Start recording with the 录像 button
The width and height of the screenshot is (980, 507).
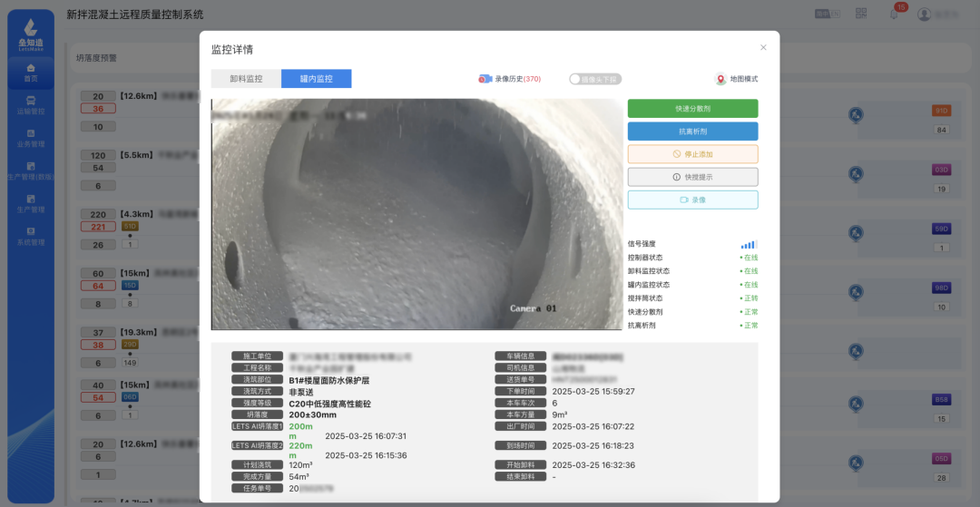pos(692,200)
